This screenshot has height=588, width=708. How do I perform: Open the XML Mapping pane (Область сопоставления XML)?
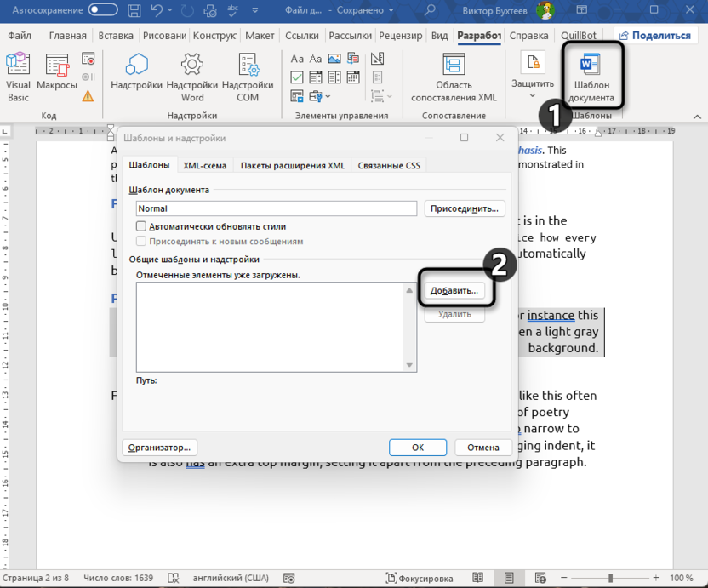(x=454, y=77)
